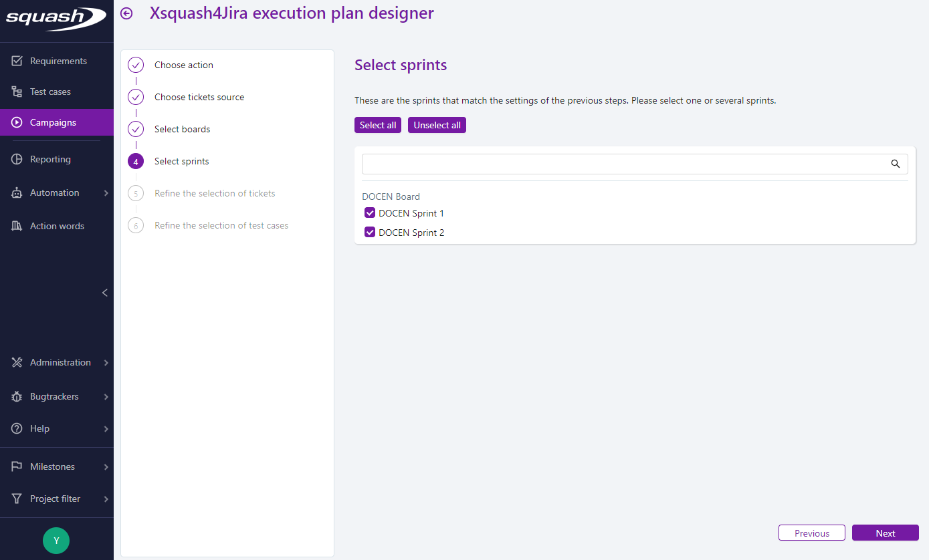Viewport: 929px width, 560px height.
Task: Click the Reporting pie chart icon
Action: [x=17, y=159]
